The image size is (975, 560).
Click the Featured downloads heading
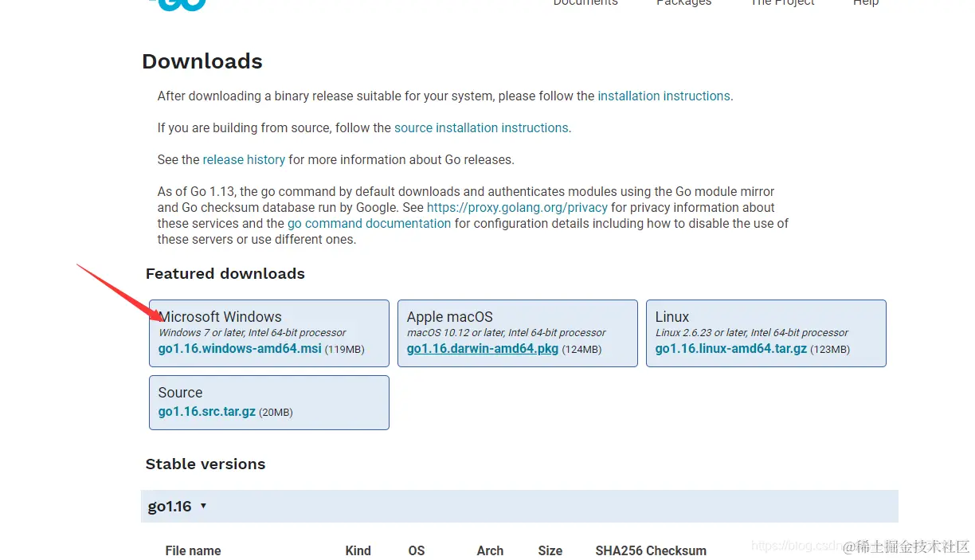pyautogui.click(x=225, y=273)
